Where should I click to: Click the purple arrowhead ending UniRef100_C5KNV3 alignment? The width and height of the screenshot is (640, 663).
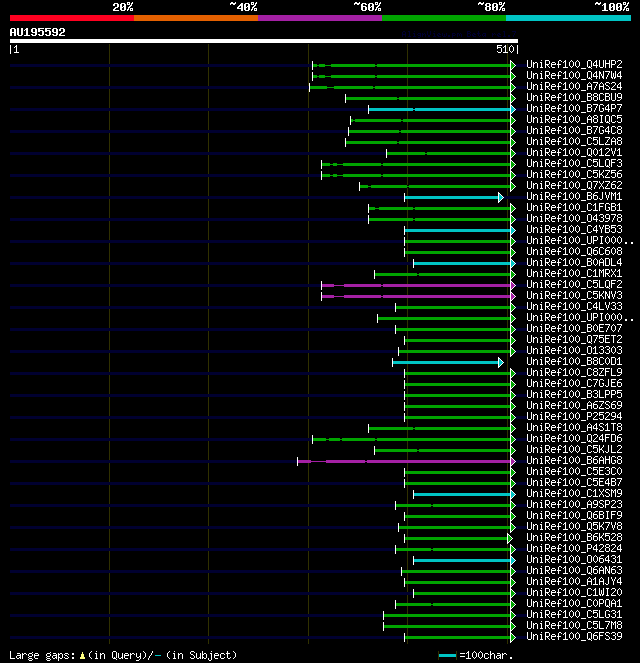coord(513,296)
